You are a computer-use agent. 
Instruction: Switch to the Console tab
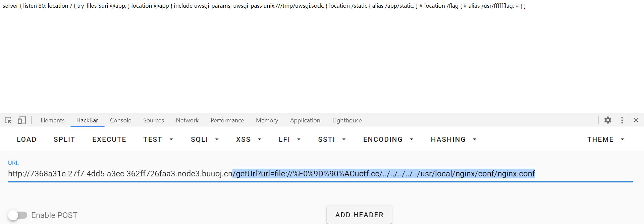point(120,120)
